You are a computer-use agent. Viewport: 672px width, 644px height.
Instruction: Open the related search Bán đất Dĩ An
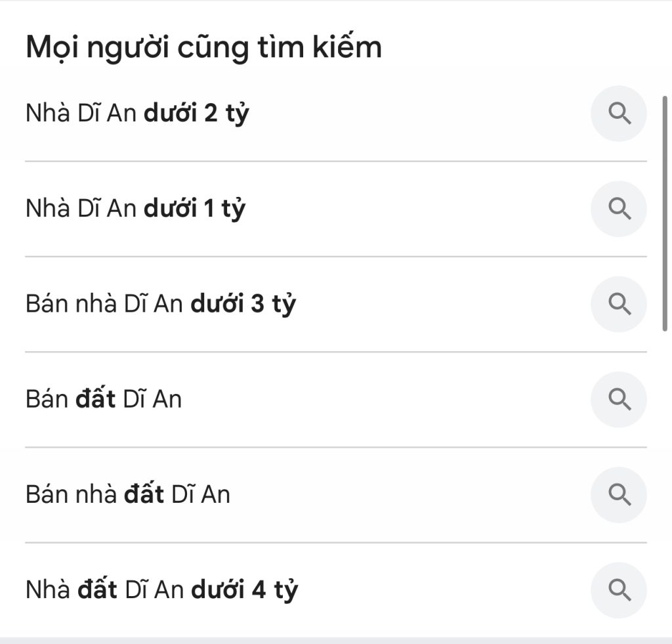tap(104, 399)
